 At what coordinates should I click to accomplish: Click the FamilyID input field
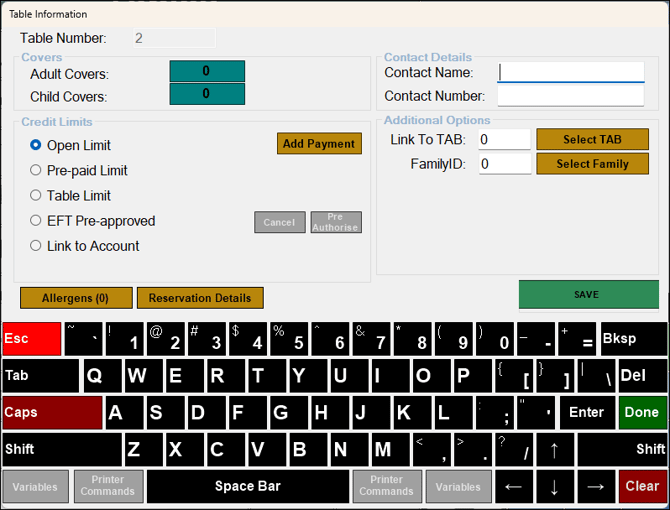[x=504, y=164]
